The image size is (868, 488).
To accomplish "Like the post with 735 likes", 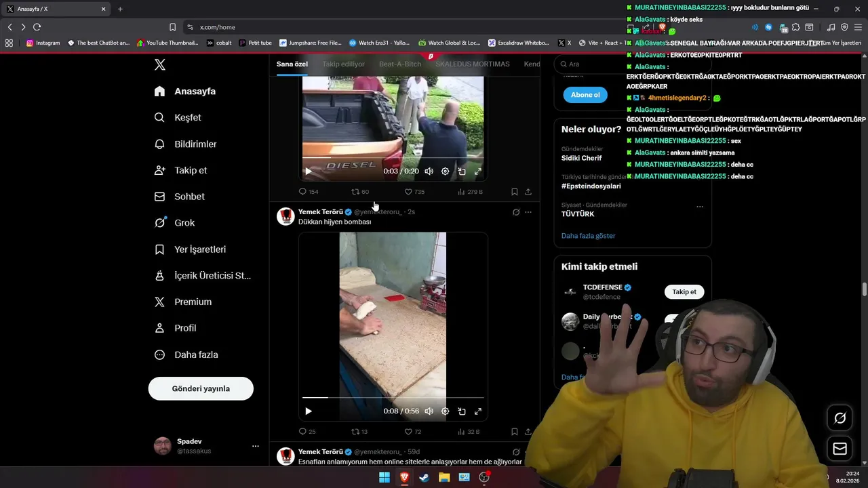I will (x=414, y=192).
